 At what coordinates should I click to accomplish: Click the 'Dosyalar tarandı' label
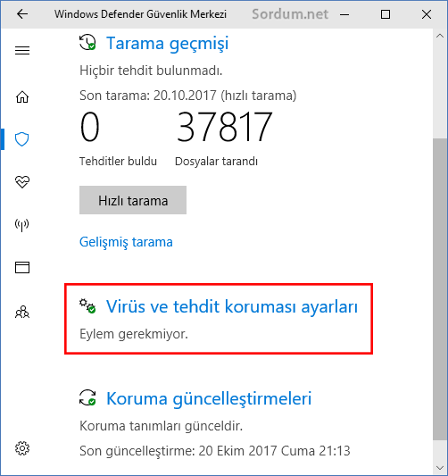tap(216, 161)
